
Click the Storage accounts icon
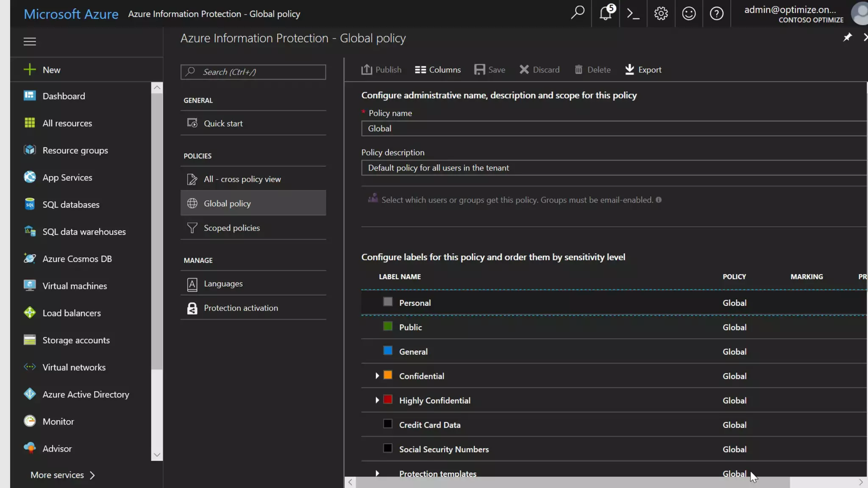pos(30,340)
